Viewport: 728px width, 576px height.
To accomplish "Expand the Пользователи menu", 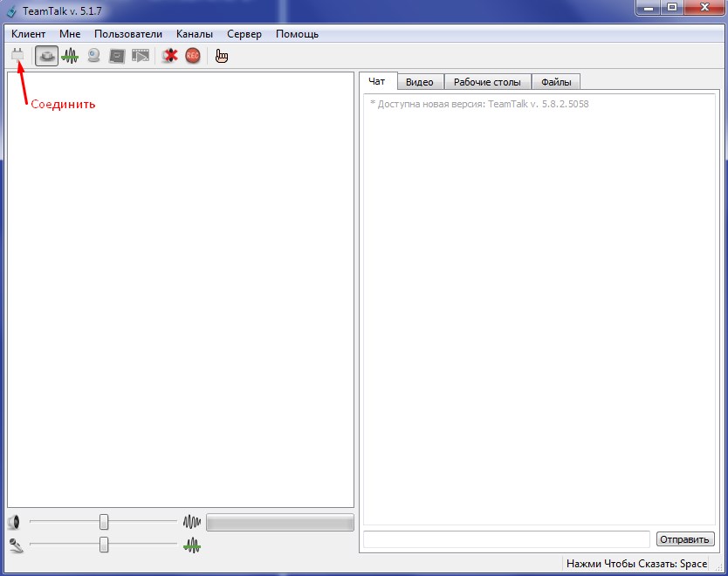I will pyautogui.click(x=128, y=34).
